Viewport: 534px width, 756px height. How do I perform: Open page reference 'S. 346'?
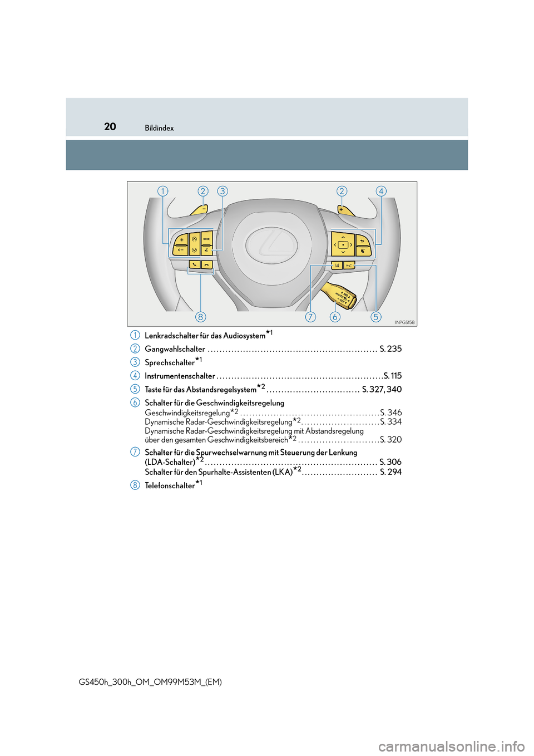(x=391, y=413)
